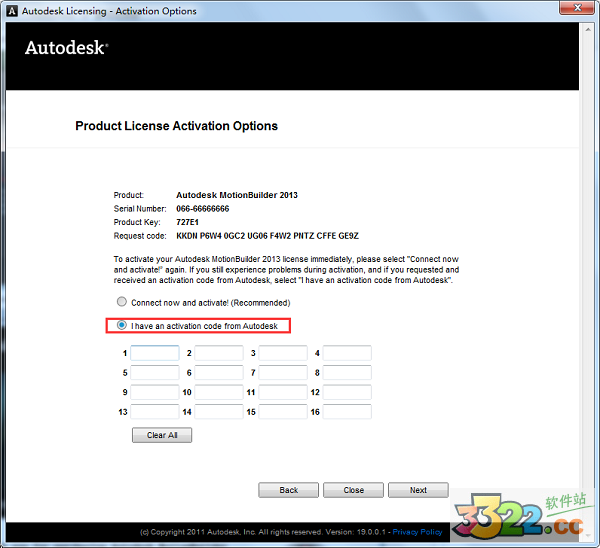Click activation code field 4

pyautogui.click(x=347, y=353)
